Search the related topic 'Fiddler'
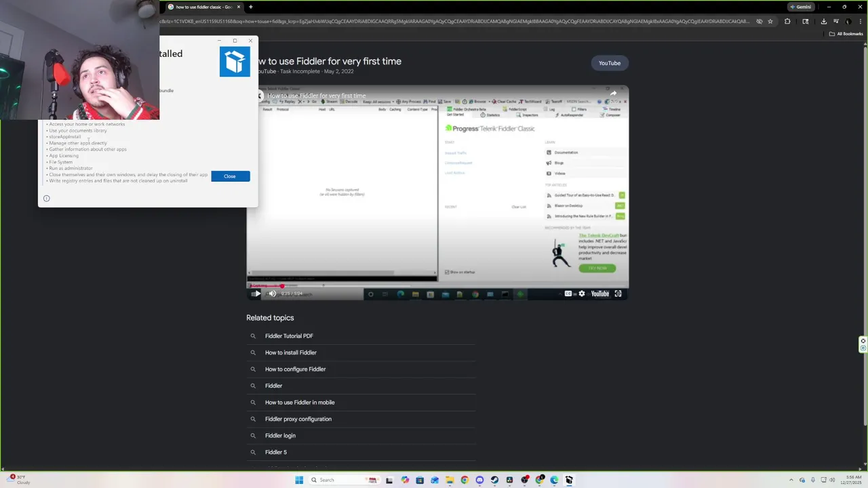 [x=273, y=386]
